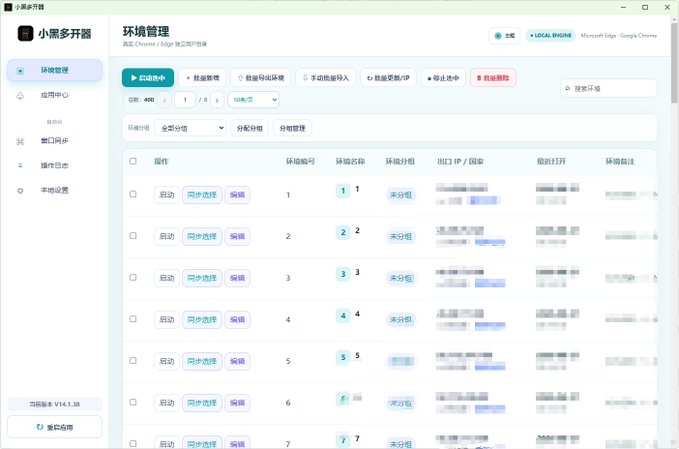
Task: Click the red 批量删除 button
Action: 493,78
